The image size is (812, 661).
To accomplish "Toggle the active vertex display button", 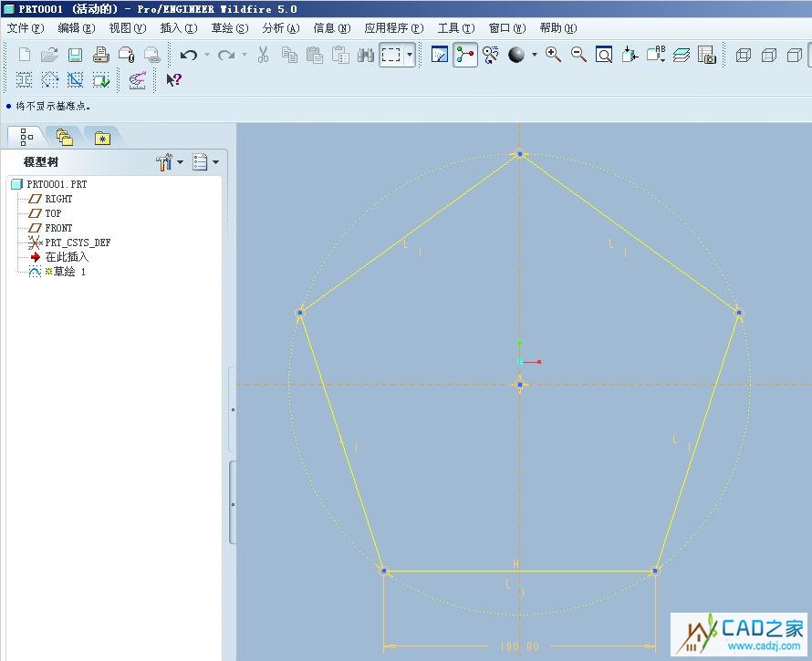I will [x=465, y=56].
